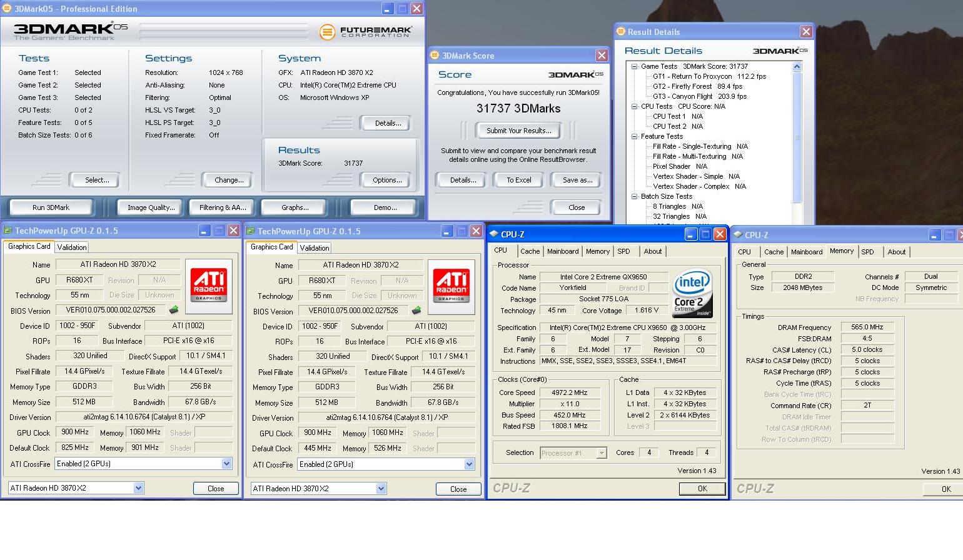The width and height of the screenshot is (963, 560).
Task: Click the left GPU-Z title bar icon
Action: point(8,230)
